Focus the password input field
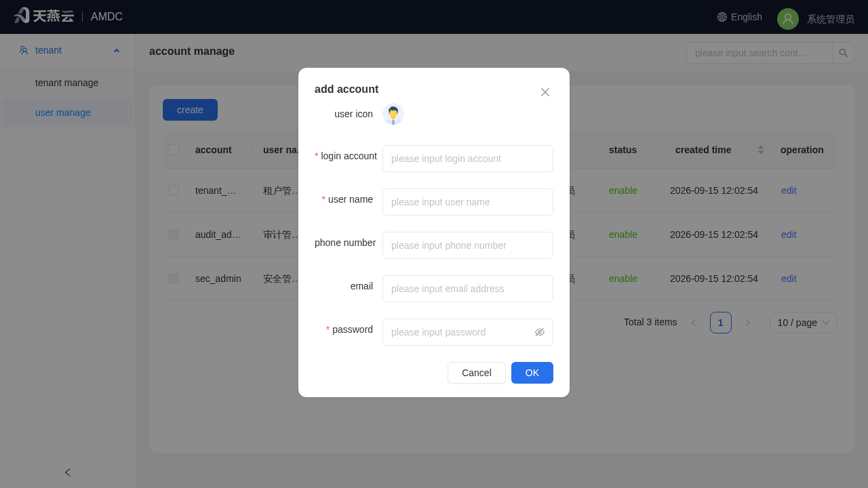Screen dimensions: 868x488 (468, 332)
